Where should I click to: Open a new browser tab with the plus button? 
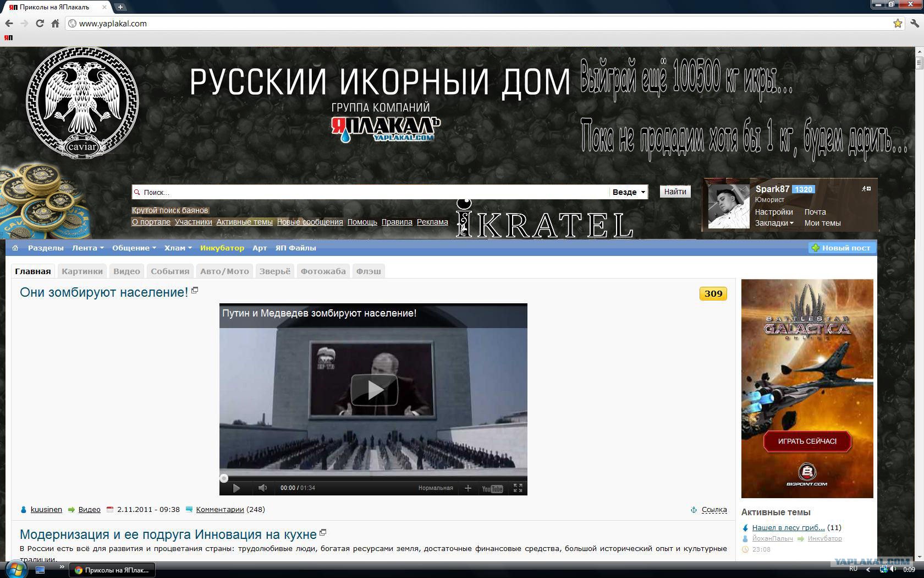pyautogui.click(x=120, y=7)
